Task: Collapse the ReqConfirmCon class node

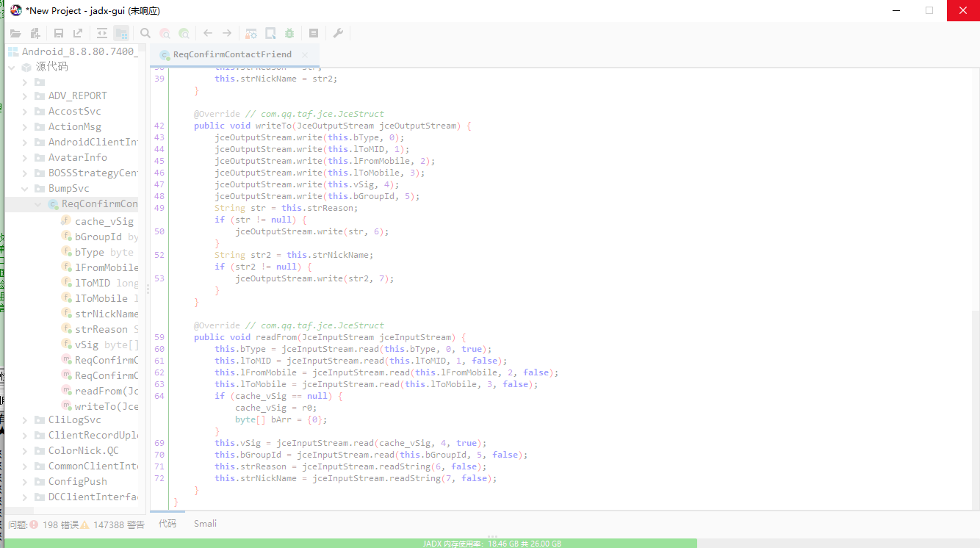Action: [x=38, y=204]
